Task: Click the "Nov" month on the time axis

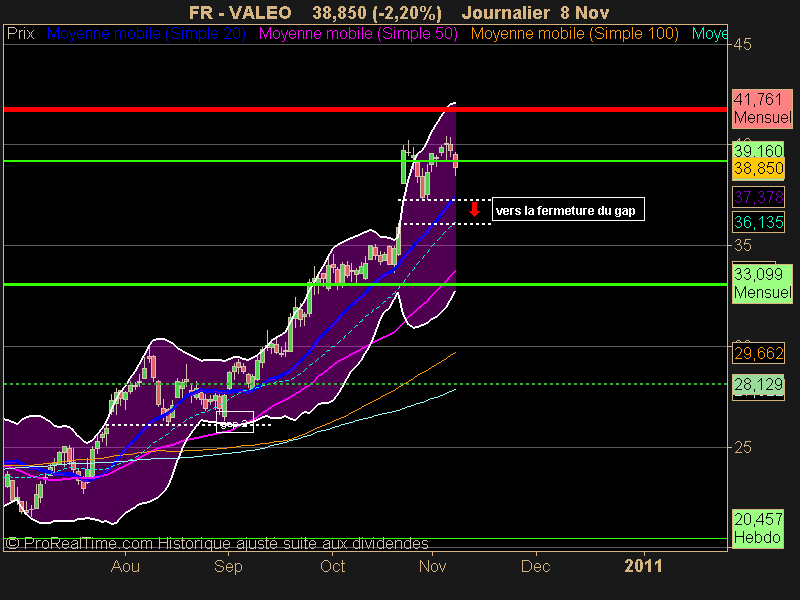Action: click(432, 566)
